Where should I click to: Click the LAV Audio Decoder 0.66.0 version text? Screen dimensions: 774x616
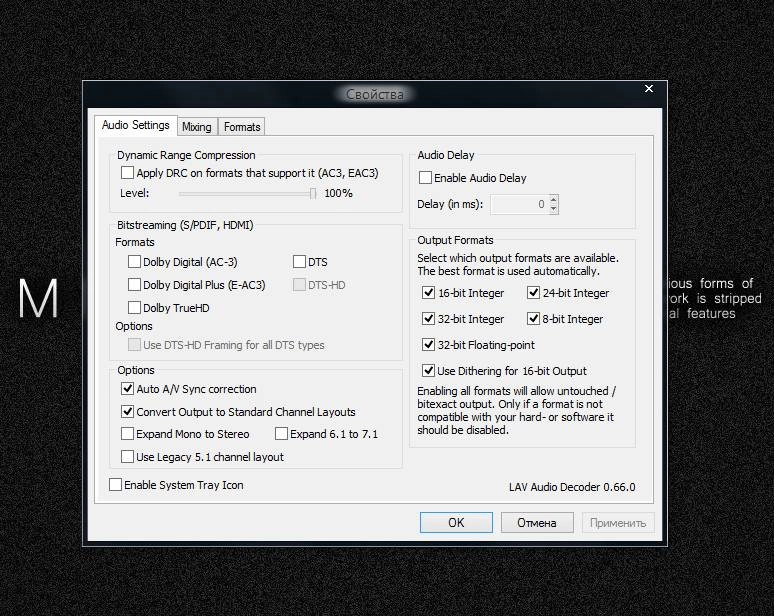point(572,487)
